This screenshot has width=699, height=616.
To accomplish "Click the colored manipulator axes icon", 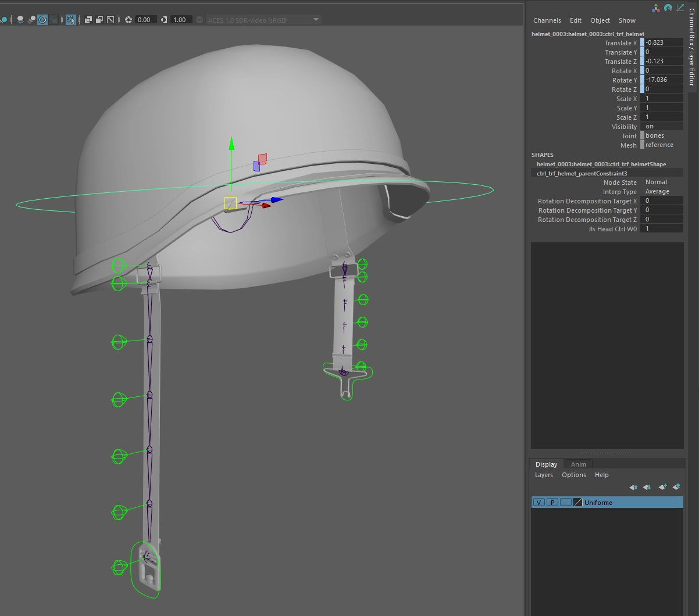I will 656,8.
